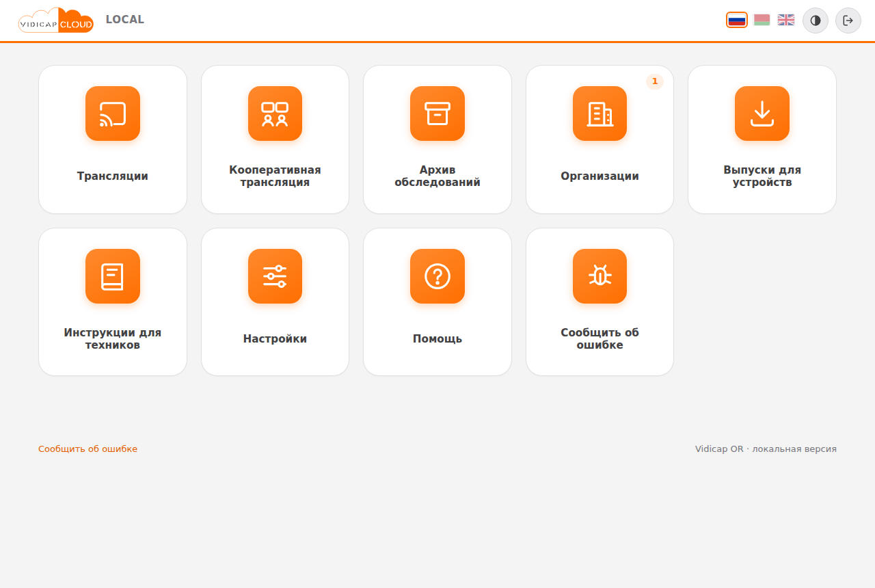Click the 'LOCAL' label in the header
The height and width of the screenshot is (588, 875).
(125, 19)
